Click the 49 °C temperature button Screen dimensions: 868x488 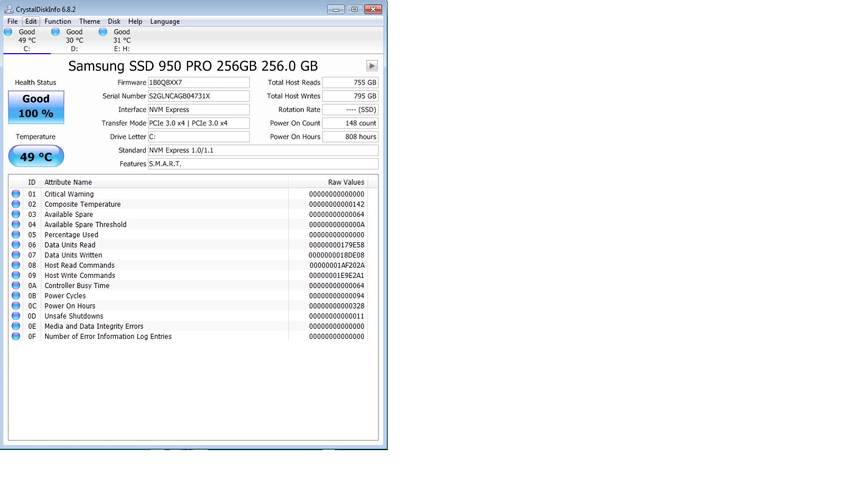coord(36,156)
